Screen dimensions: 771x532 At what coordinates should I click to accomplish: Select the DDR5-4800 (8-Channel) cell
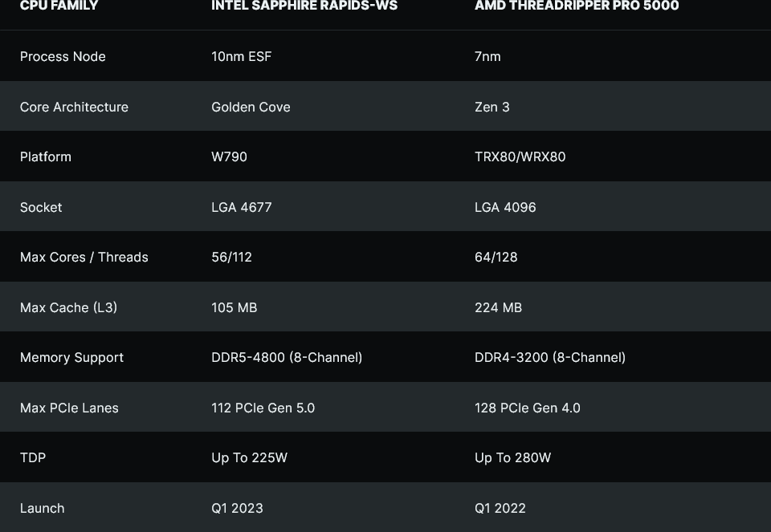pyautogui.click(x=287, y=357)
